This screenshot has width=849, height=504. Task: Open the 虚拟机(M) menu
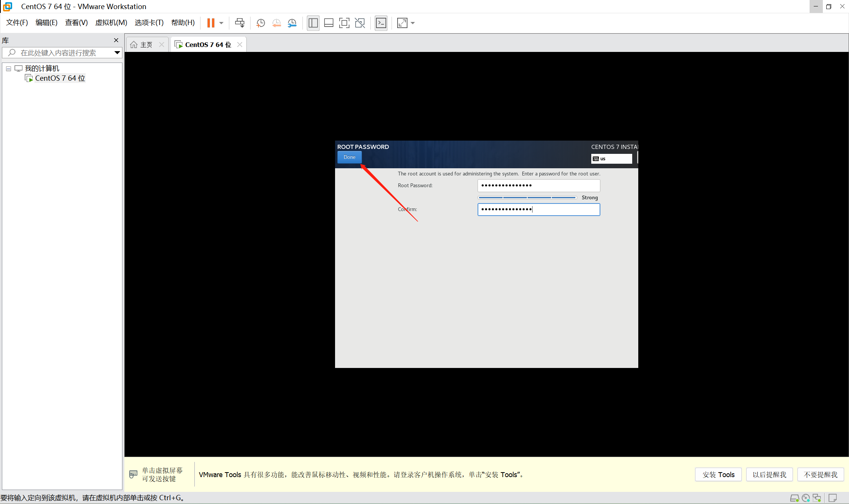[x=111, y=22]
